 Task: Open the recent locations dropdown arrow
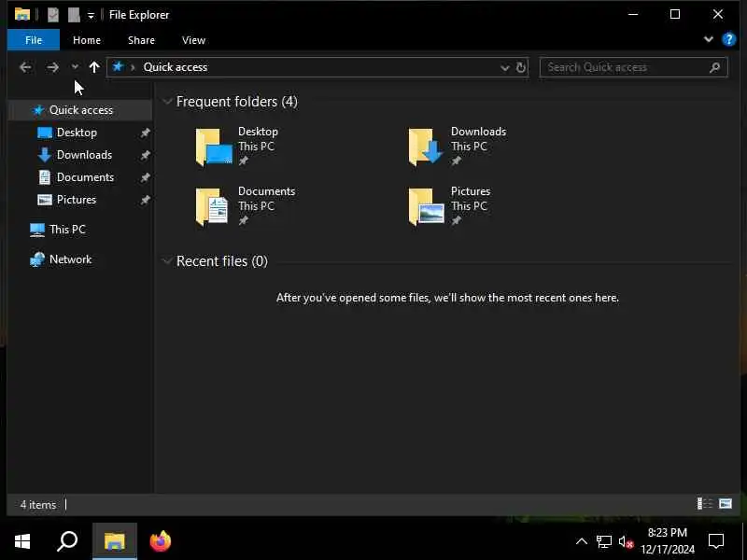click(x=75, y=67)
